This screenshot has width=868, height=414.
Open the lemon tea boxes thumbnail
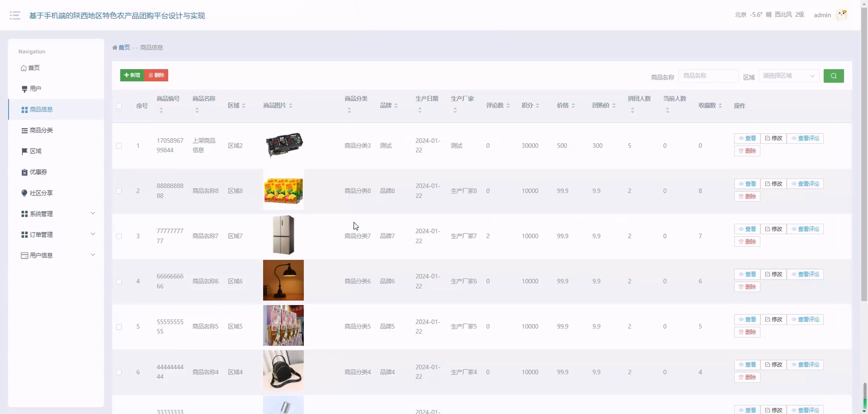[283, 190]
